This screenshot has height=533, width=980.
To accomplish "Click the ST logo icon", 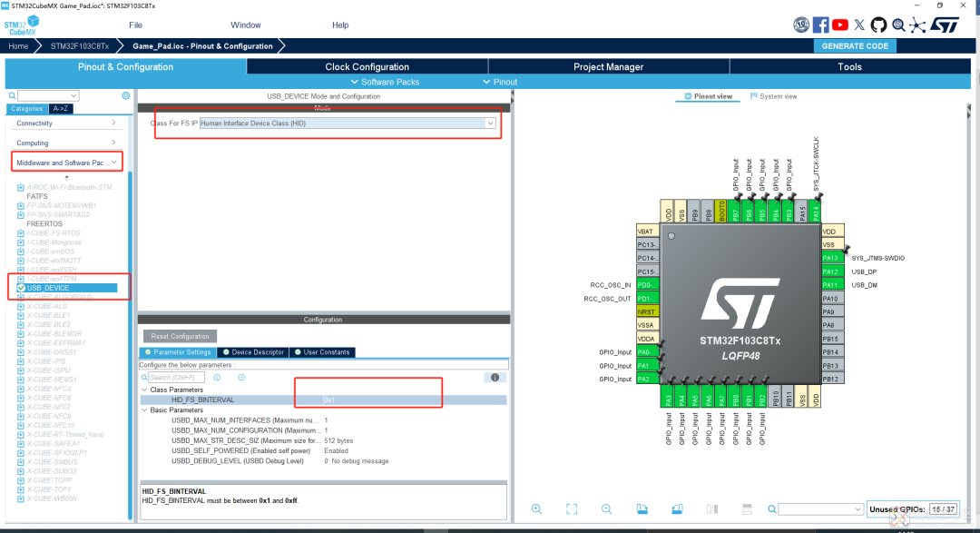I will pyautogui.click(x=945, y=25).
